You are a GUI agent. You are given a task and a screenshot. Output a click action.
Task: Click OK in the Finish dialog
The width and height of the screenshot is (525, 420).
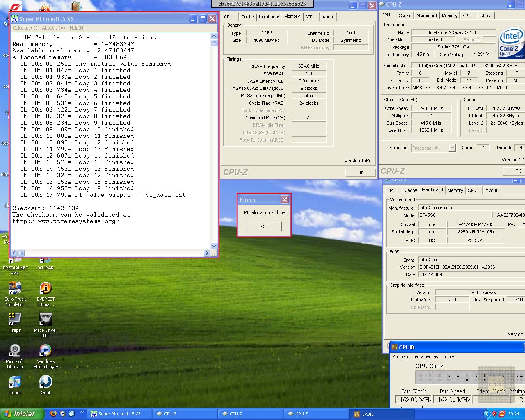[264, 226]
